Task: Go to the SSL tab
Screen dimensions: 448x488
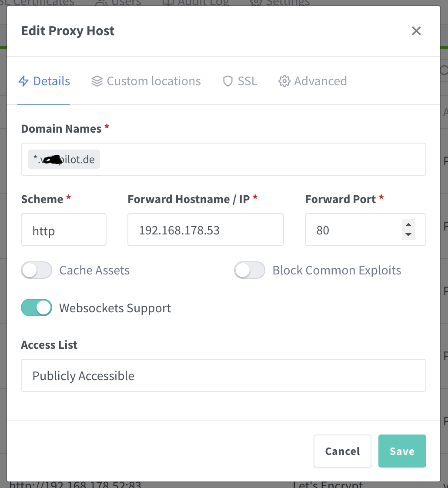Action: [247, 81]
